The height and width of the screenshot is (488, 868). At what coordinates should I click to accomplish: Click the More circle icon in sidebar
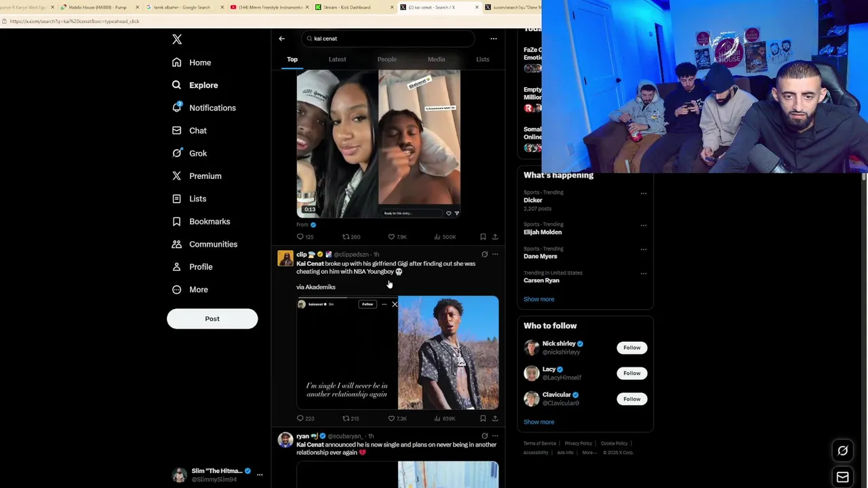click(x=176, y=289)
